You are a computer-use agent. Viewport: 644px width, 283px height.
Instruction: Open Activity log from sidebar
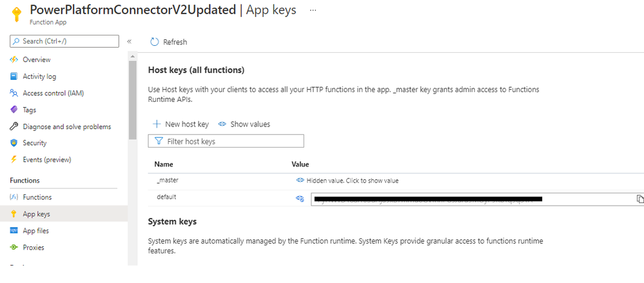(x=39, y=76)
